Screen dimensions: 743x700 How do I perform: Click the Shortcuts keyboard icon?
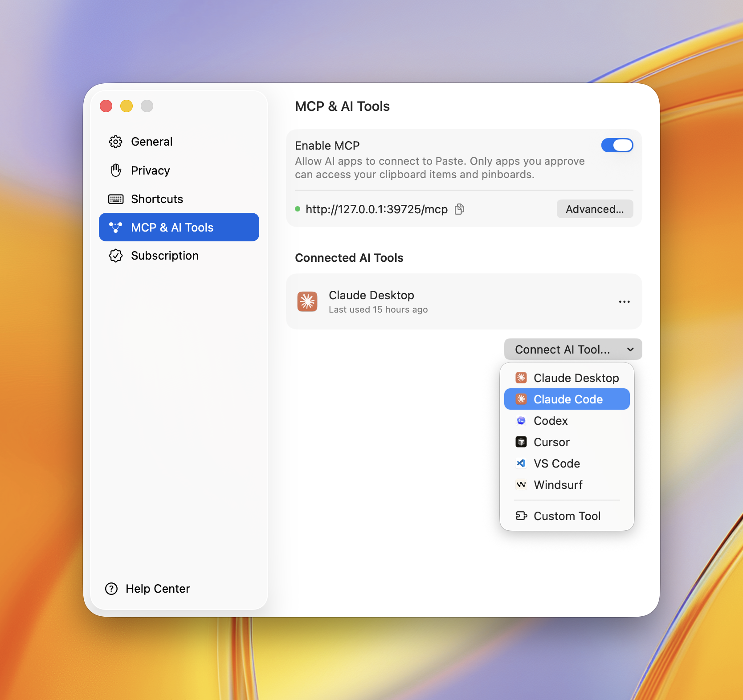pyautogui.click(x=116, y=199)
